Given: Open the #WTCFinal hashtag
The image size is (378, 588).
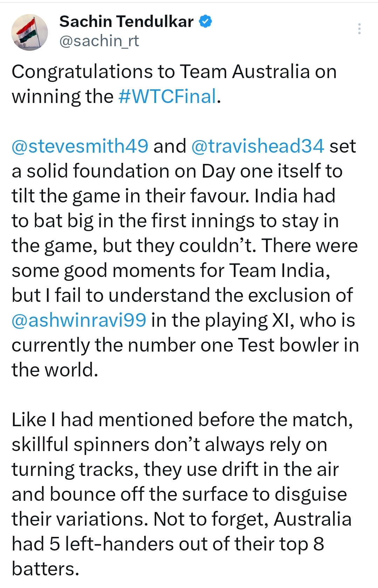Looking at the screenshot, I should coord(168,97).
